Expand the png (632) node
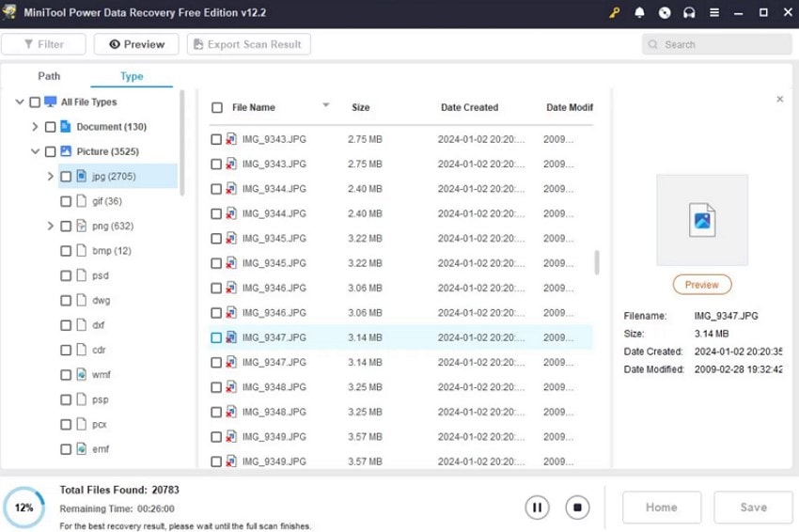The height and width of the screenshot is (532, 799). 50,226
